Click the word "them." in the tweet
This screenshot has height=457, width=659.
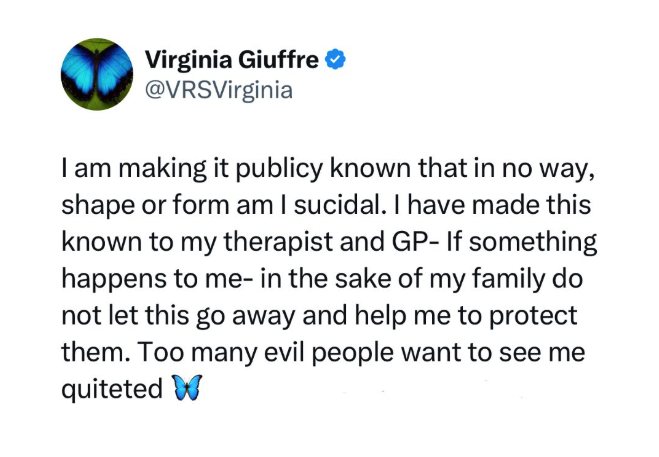point(102,352)
